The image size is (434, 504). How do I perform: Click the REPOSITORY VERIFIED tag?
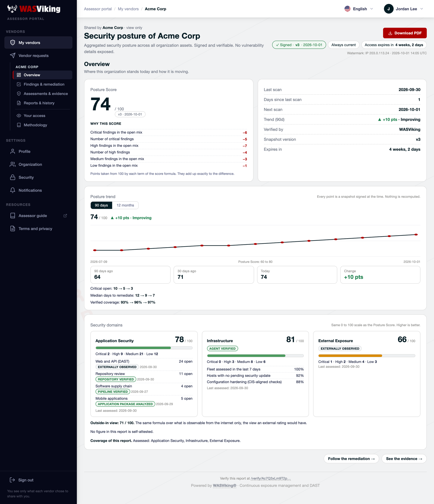(x=116, y=379)
